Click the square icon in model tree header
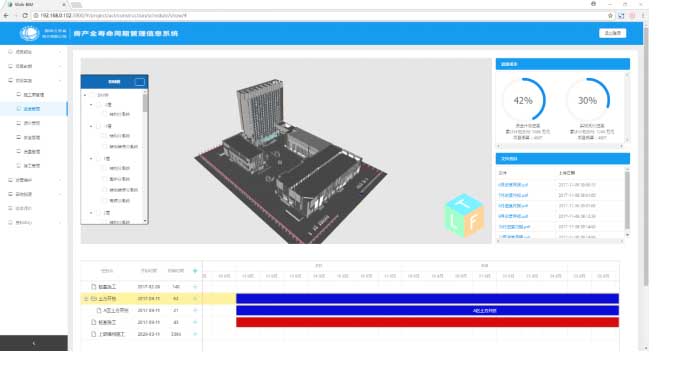 tap(140, 82)
